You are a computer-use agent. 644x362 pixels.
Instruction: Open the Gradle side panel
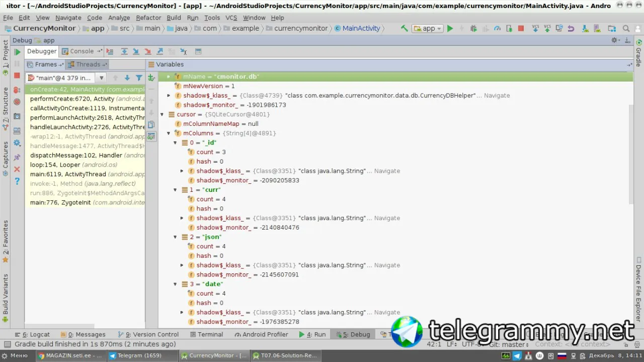638,53
